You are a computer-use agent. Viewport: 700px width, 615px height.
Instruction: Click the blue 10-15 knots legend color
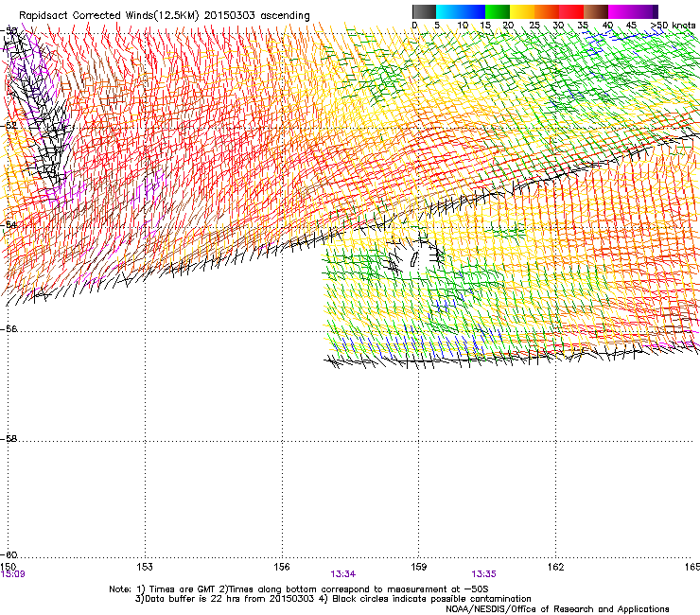coord(473,11)
